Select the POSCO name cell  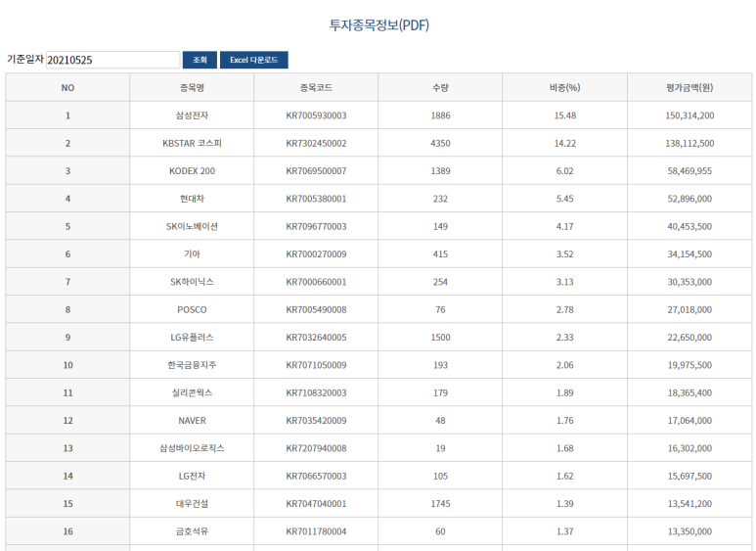192,310
